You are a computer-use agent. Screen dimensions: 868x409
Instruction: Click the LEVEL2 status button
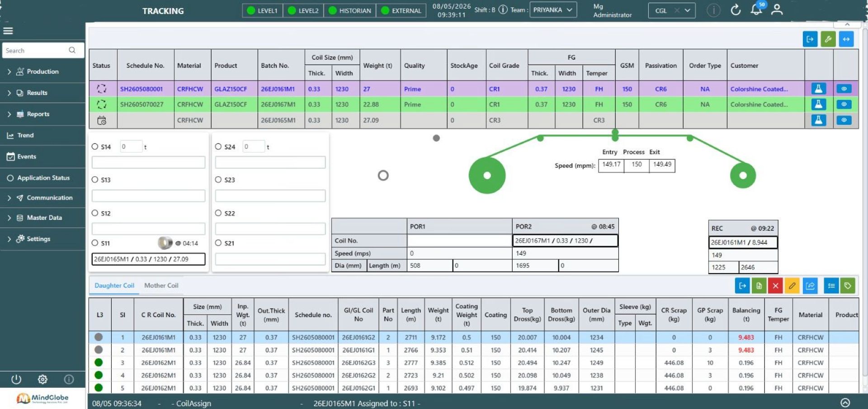(x=303, y=10)
